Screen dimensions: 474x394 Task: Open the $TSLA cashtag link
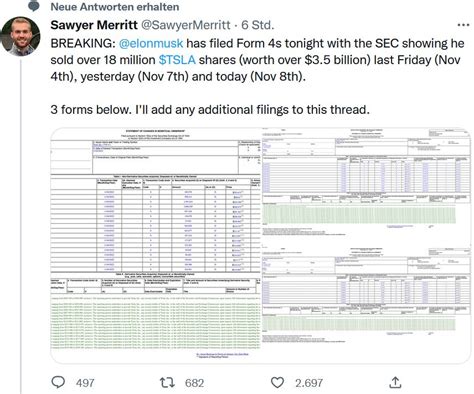pos(177,60)
